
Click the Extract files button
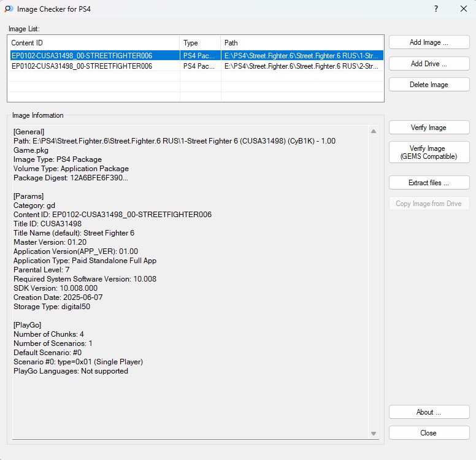(x=429, y=183)
